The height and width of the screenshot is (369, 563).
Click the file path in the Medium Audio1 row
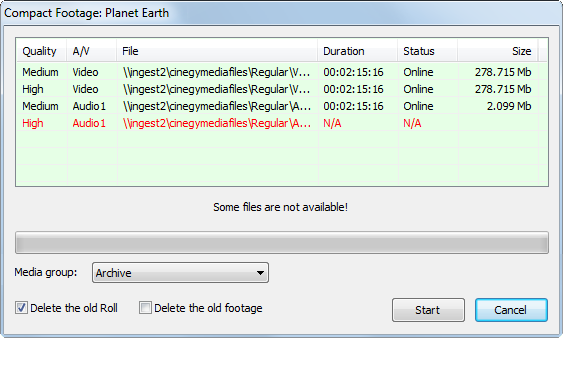point(217,106)
